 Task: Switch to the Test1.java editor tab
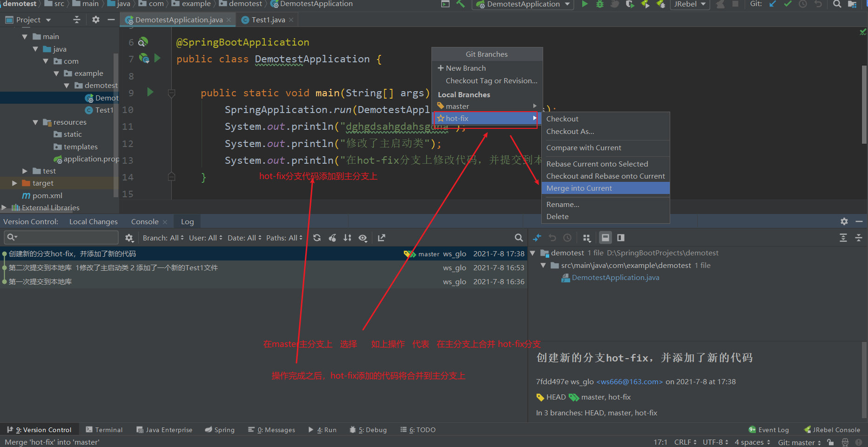coord(268,20)
